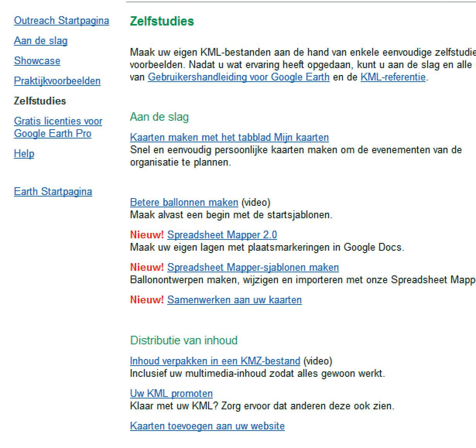
Task: Open the Spreadsheet Mapper 2.0 tutorial
Action: point(222,235)
